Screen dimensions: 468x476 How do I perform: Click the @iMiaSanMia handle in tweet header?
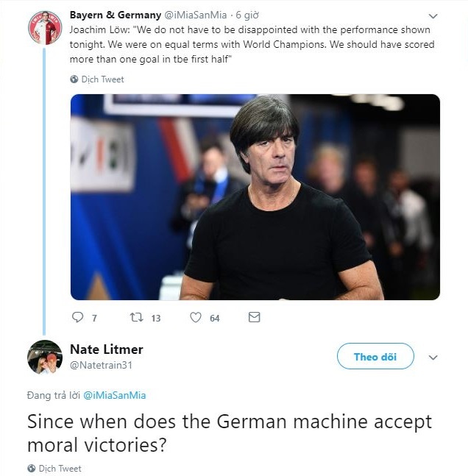click(x=196, y=15)
